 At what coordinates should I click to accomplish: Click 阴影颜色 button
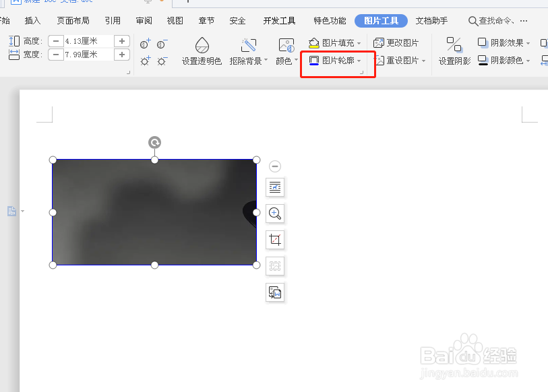point(500,61)
